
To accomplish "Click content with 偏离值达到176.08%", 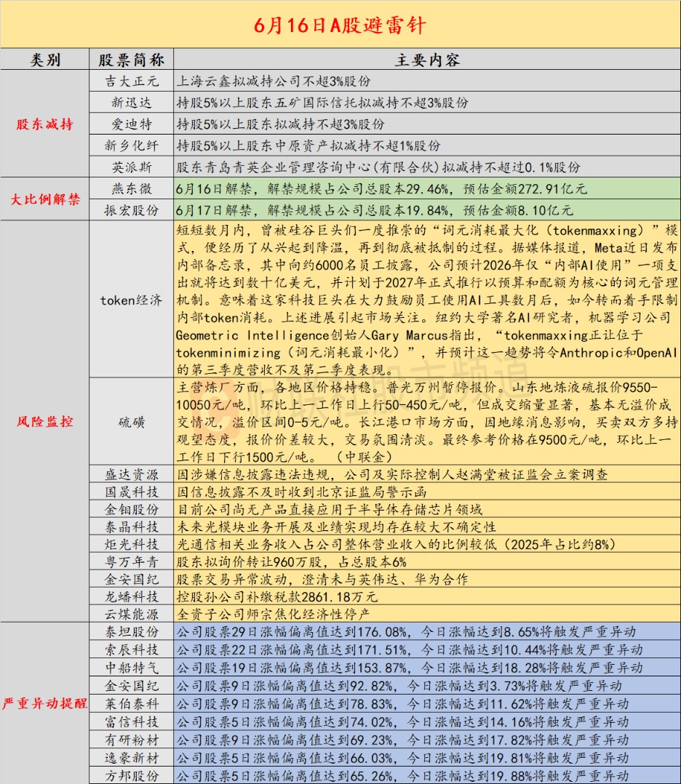I will click(x=406, y=631).
